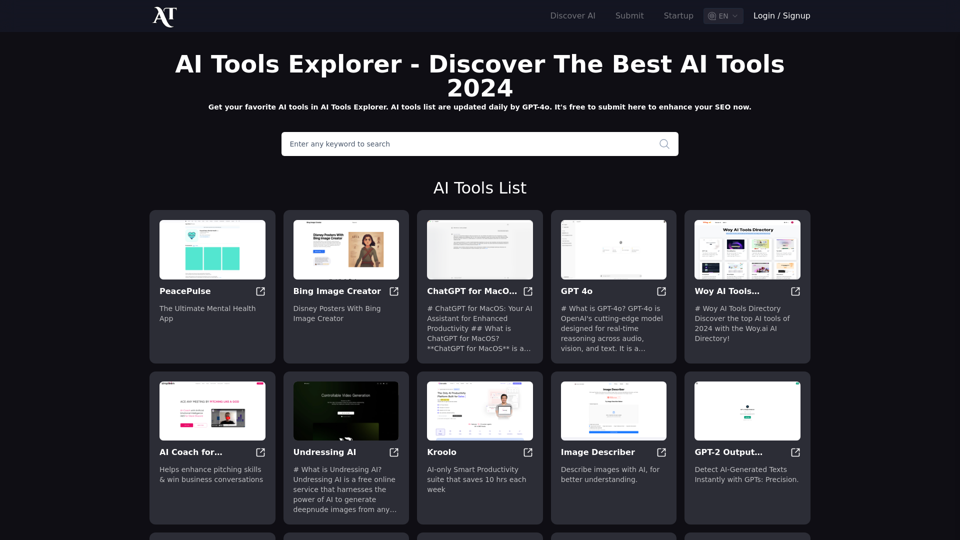
Task: Open GPT-2 Output thumbnail
Action: (748, 411)
